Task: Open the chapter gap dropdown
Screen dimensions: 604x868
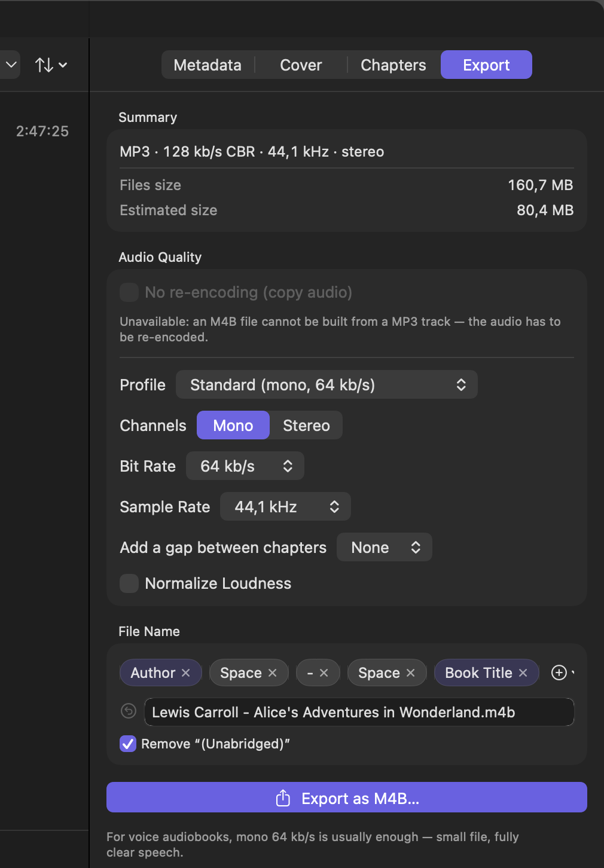Action: 385,547
